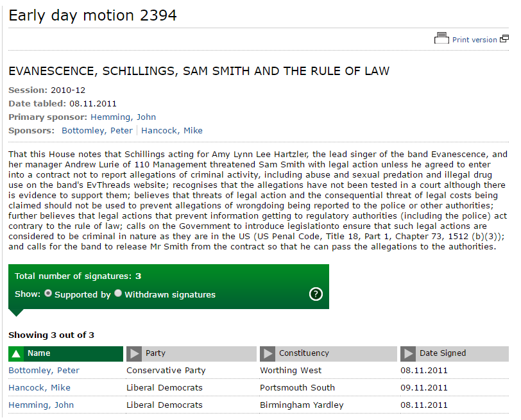Image resolution: width=521 pixels, height=420 pixels.
Task: Click the Party column sort arrow
Action: pos(134,354)
